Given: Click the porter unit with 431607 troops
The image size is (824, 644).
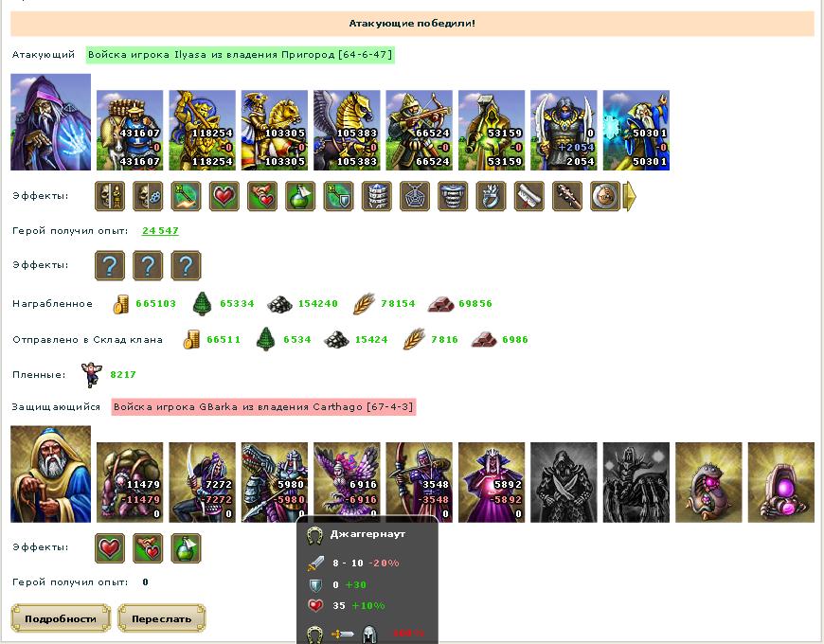Looking at the screenshot, I should [x=130, y=131].
